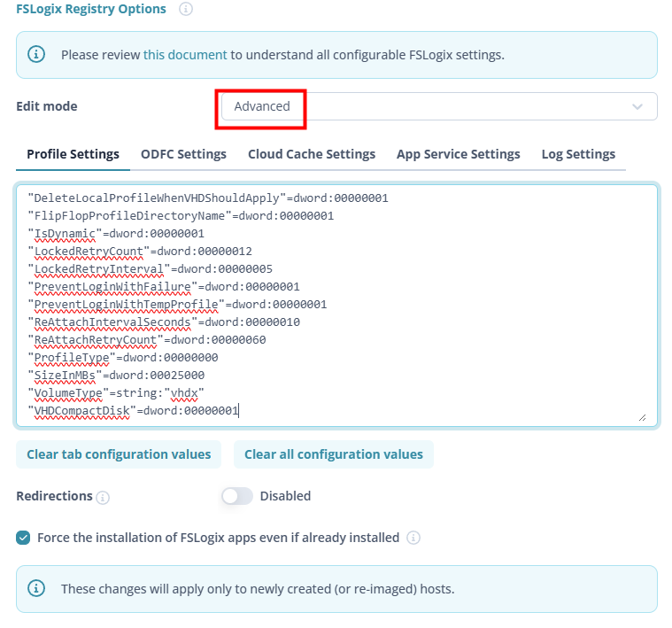Click the LockedRetryCount line
This screenshot has width=672, height=628.
pos(140,252)
